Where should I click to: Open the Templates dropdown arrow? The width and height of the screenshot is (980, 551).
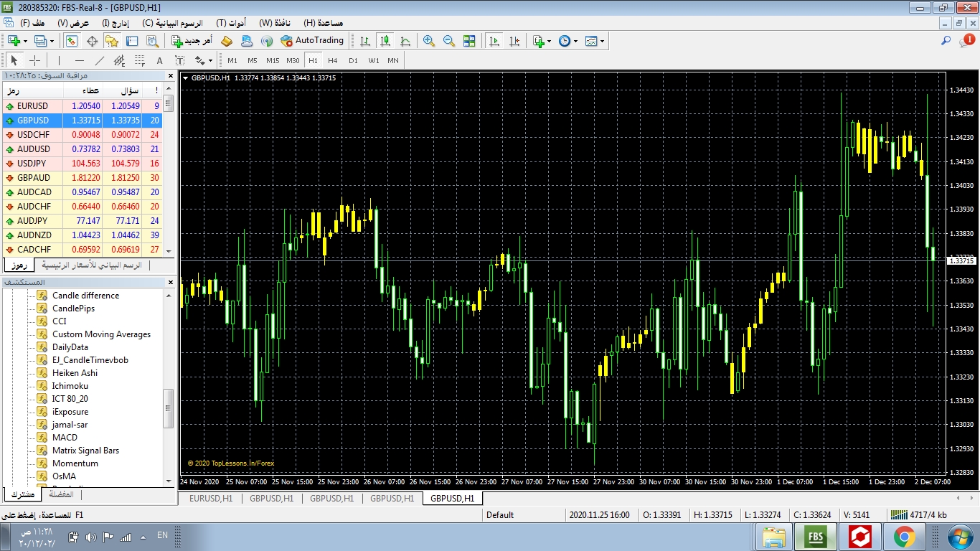[x=602, y=42]
